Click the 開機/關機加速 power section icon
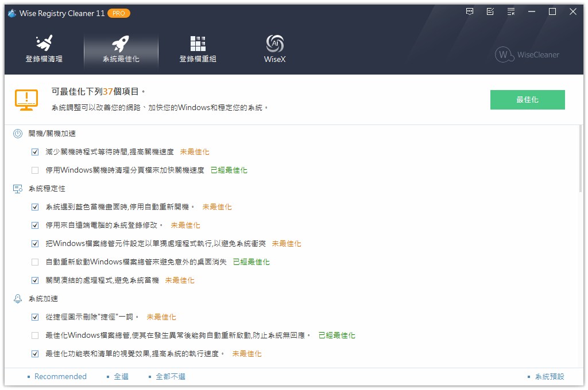The height and width of the screenshot is (390, 588). [18, 134]
